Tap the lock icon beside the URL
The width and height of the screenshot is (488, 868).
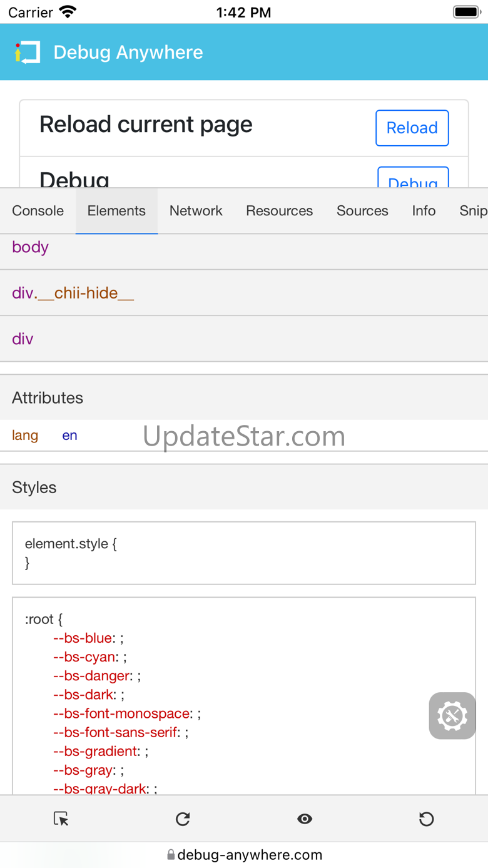171,855
